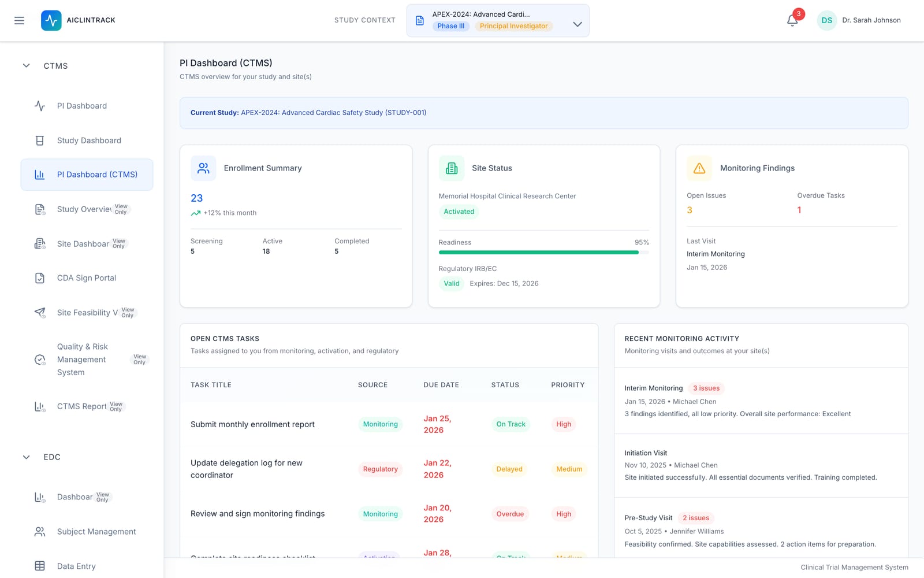Click the enrollment total 23

click(x=197, y=198)
